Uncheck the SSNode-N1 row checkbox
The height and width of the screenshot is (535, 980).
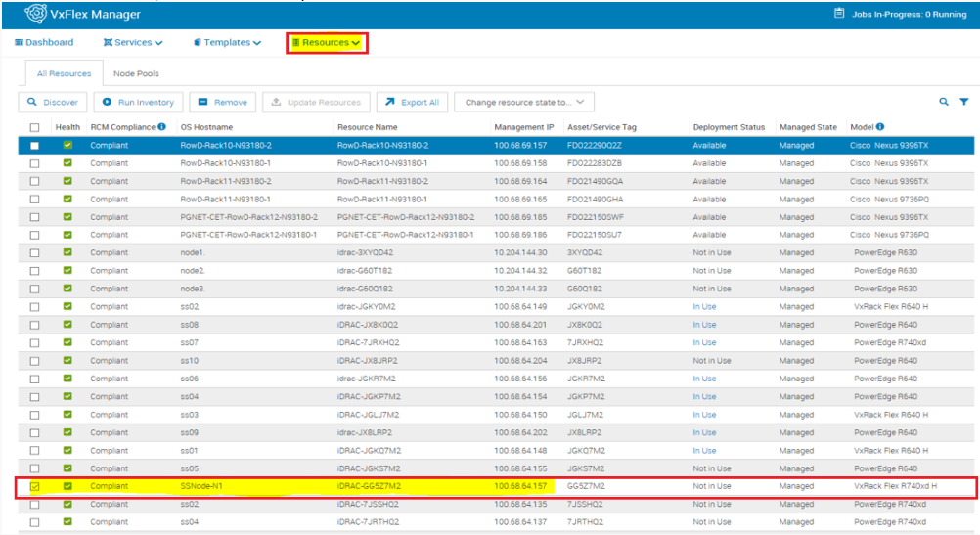35,486
